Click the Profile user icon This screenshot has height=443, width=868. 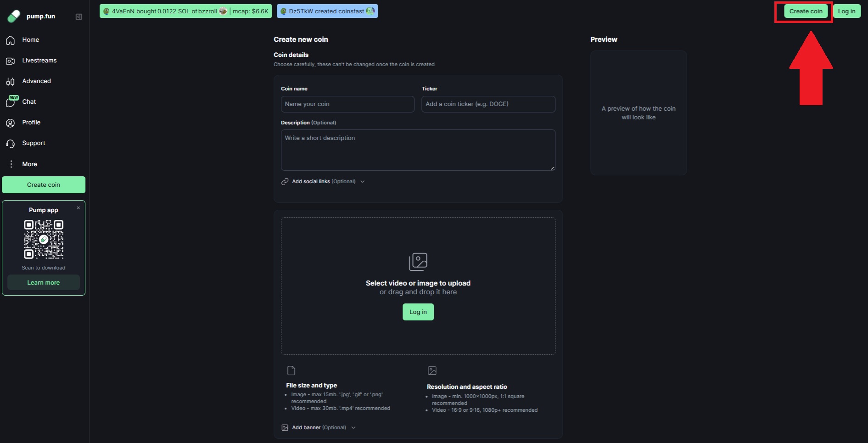[11, 123]
